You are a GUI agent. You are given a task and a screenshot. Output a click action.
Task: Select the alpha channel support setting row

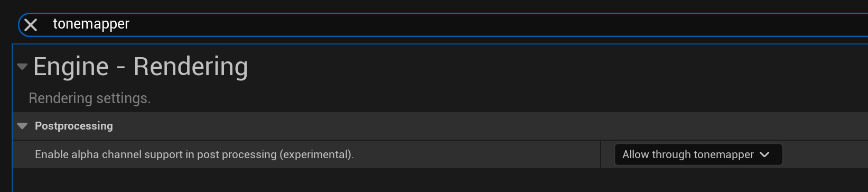pos(440,154)
